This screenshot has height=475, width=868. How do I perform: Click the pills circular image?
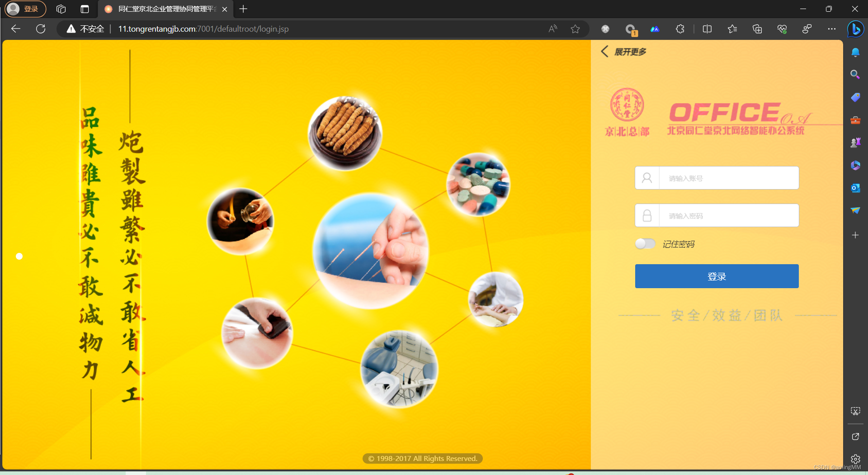coord(478,184)
